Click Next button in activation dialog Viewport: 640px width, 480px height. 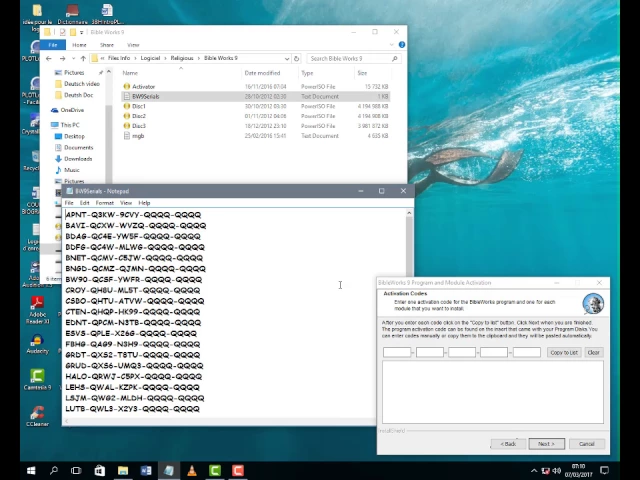[547, 444]
